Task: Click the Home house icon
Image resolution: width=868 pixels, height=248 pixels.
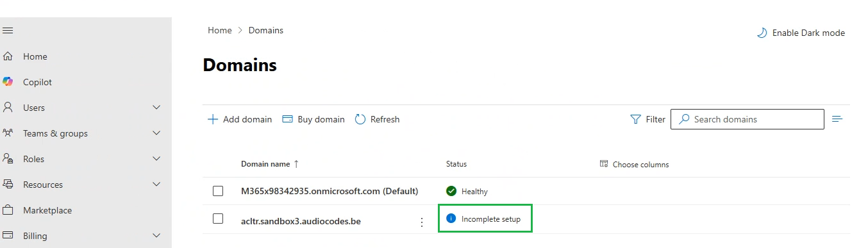Action: [8, 56]
